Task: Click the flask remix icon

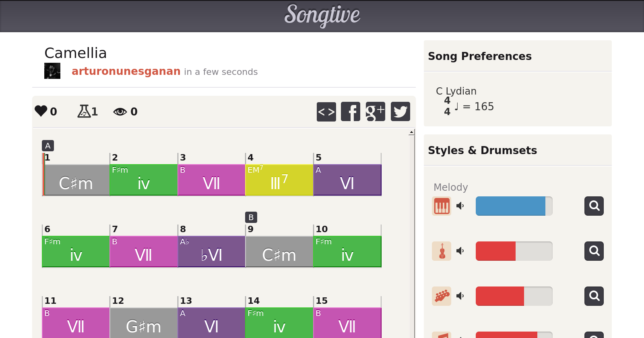Action: pyautogui.click(x=84, y=111)
